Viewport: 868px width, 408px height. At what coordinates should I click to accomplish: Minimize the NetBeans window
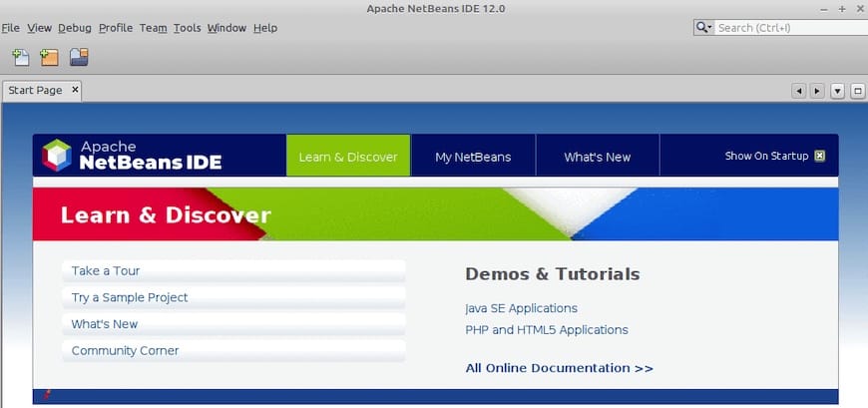[824, 9]
